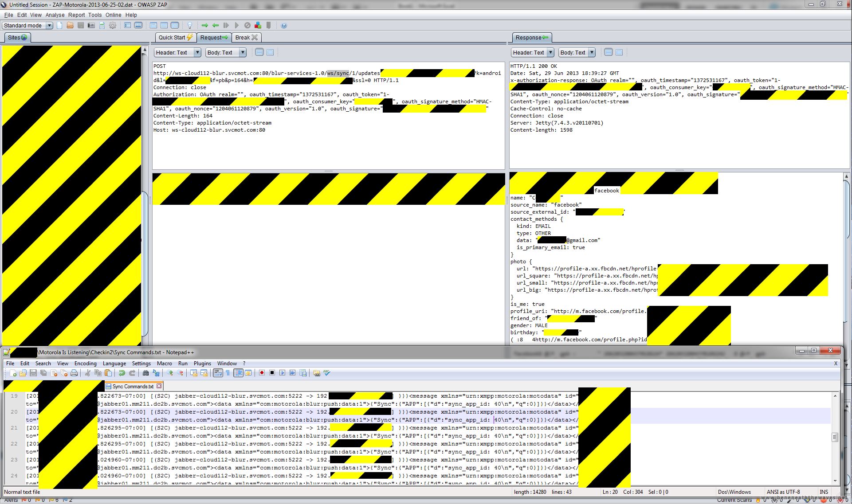Click green left arrow toolbar icon
This screenshot has width=852, height=504.
pos(216,26)
